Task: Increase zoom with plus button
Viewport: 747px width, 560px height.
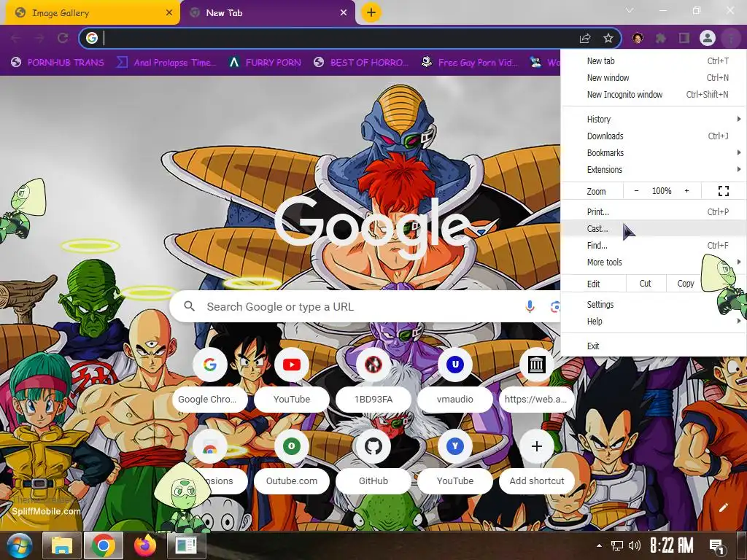Action: pyautogui.click(x=686, y=191)
